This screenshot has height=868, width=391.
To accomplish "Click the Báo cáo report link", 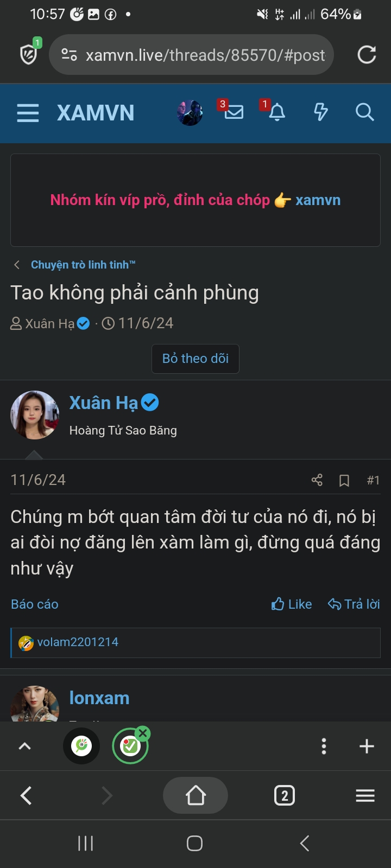I will click(35, 604).
